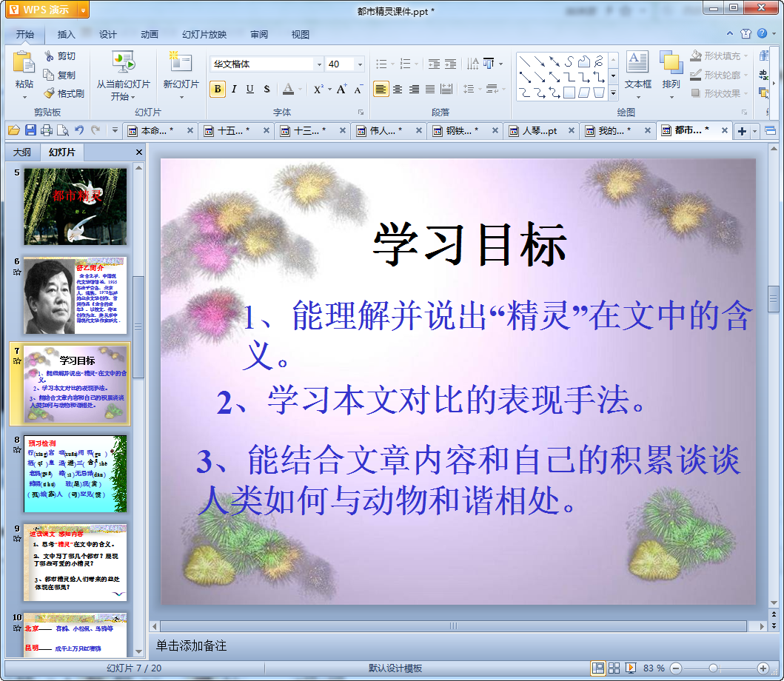
Task: Toggle bold formatting
Action: (218, 90)
